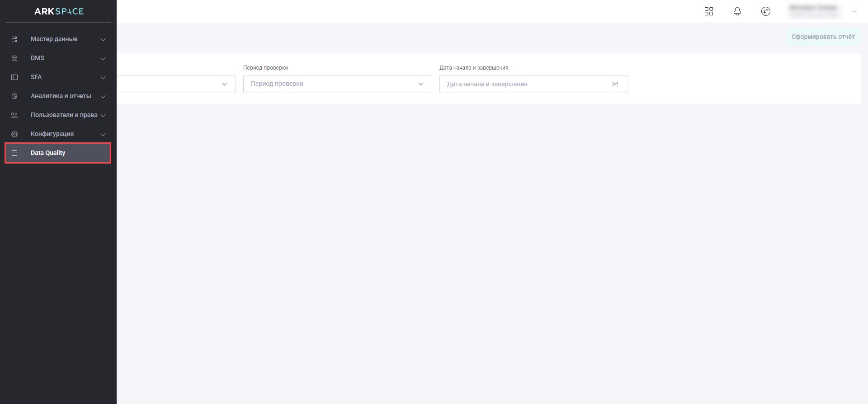
Task: Expand the Аналитика и отчеты chevron
Action: pyautogui.click(x=103, y=97)
